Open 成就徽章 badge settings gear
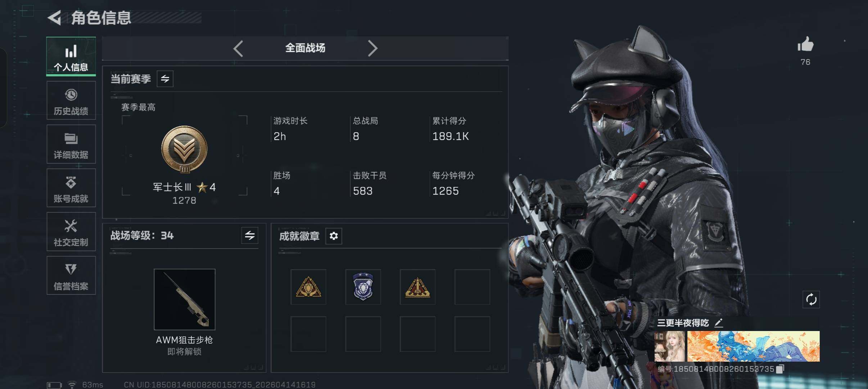 point(334,236)
